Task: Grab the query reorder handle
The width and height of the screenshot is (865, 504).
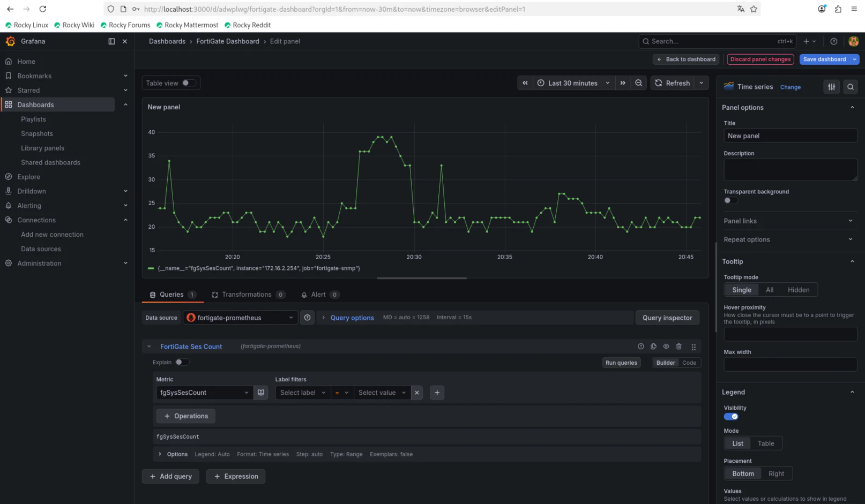Action: (694, 347)
